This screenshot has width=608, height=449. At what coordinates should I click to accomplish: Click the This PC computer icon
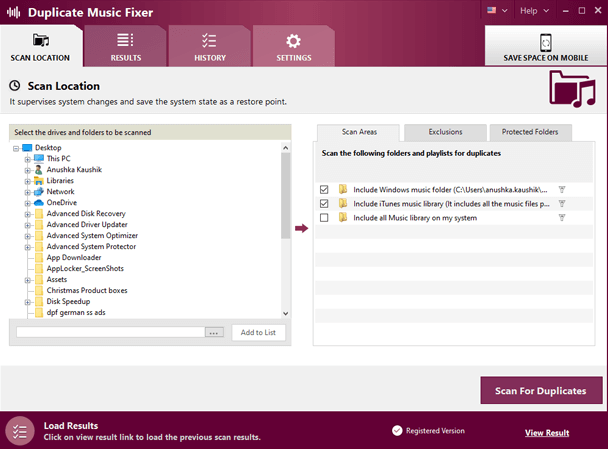[39, 159]
